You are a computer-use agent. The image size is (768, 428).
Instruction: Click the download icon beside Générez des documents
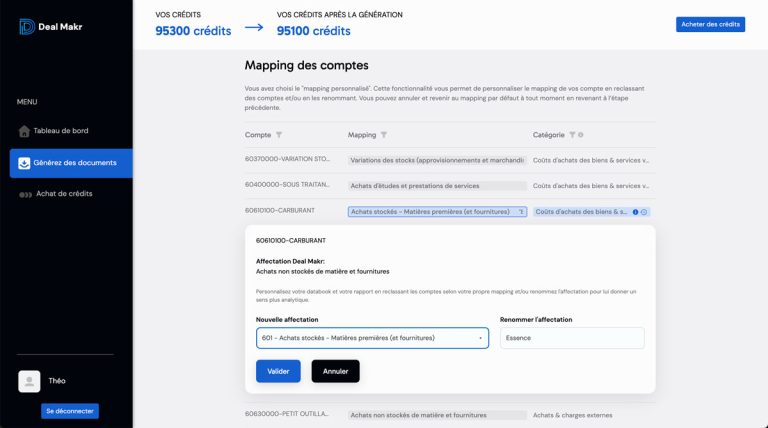pos(24,163)
